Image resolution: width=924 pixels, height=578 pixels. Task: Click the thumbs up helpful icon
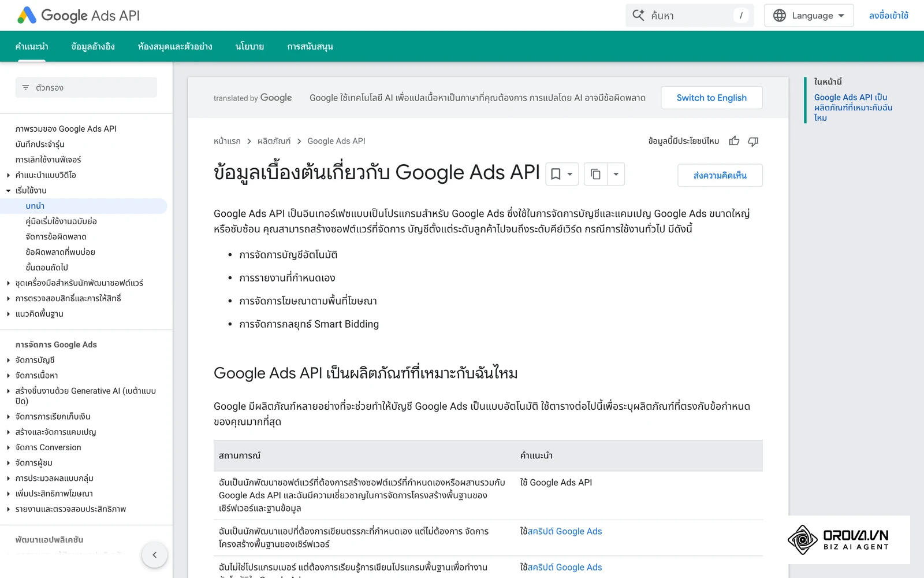coord(734,141)
